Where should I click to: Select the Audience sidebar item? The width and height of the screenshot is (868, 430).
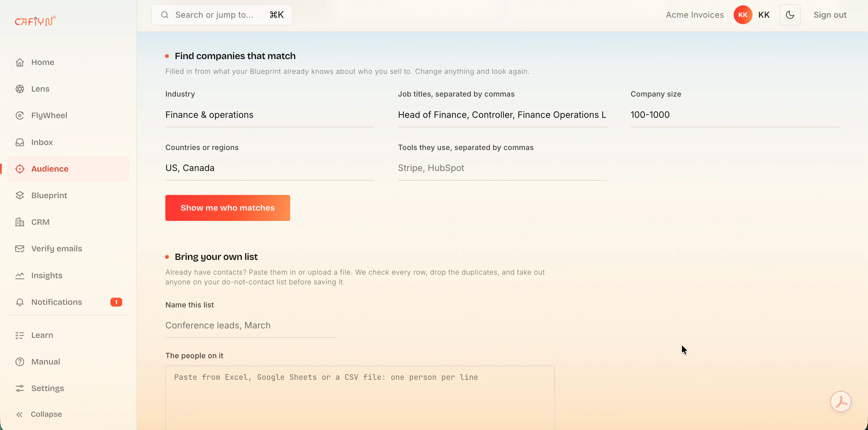[68, 169]
